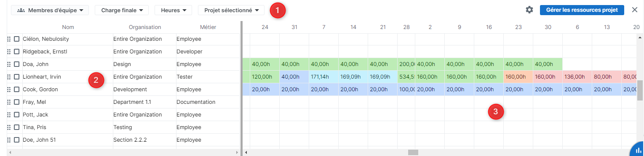644x156 pixels.
Task: Click the orange 160,00h cell for Lionheart
Action: 518,77
